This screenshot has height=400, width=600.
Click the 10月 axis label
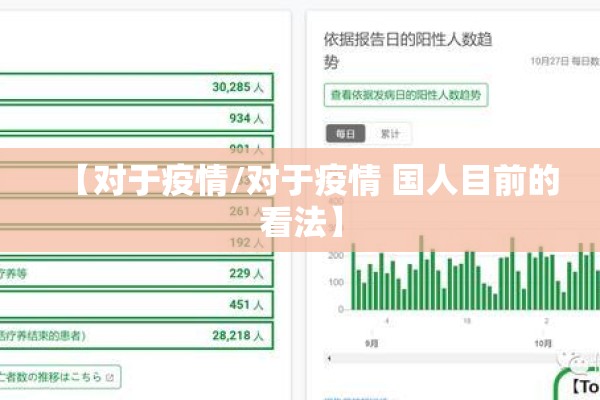543,344
